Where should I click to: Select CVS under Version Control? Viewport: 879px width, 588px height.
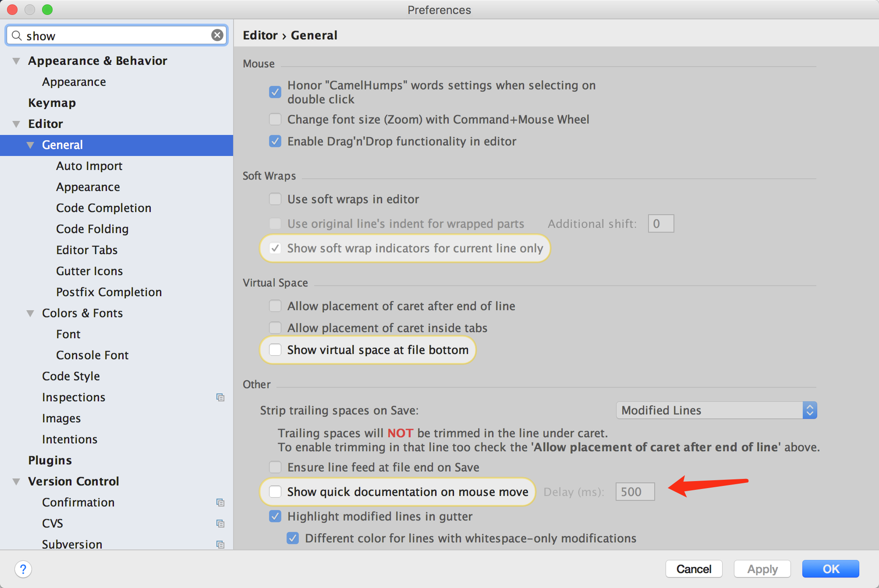coord(53,524)
